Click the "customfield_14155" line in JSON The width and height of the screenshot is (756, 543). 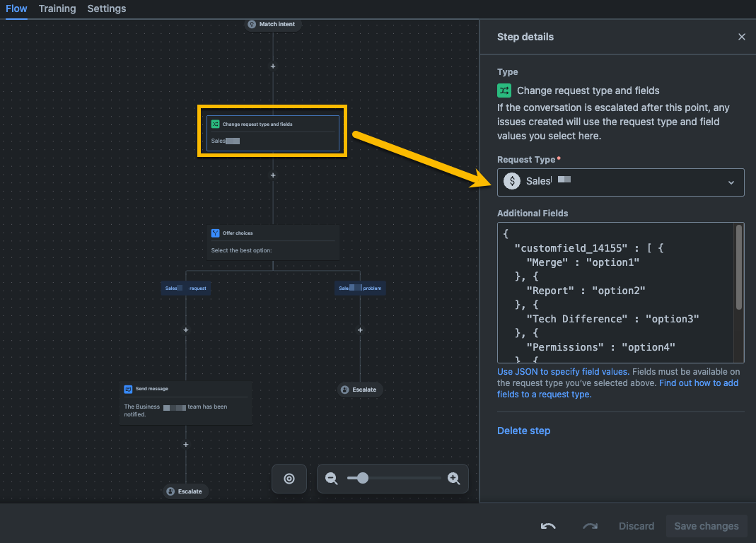pos(589,248)
